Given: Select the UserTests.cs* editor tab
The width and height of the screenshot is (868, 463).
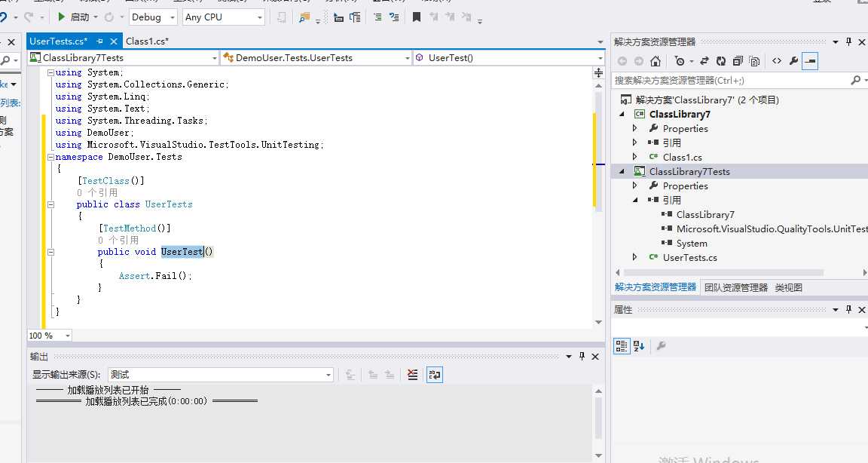Looking at the screenshot, I should [59, 41].
